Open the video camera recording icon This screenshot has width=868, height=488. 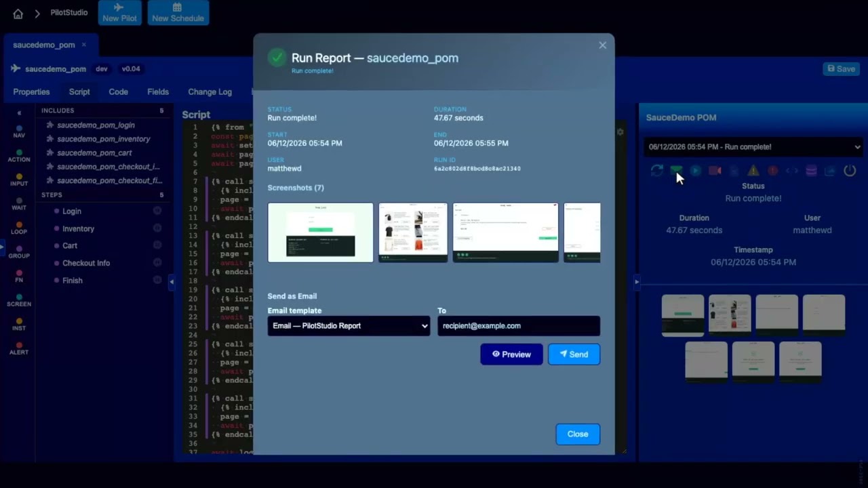click(x=715, y=171)
